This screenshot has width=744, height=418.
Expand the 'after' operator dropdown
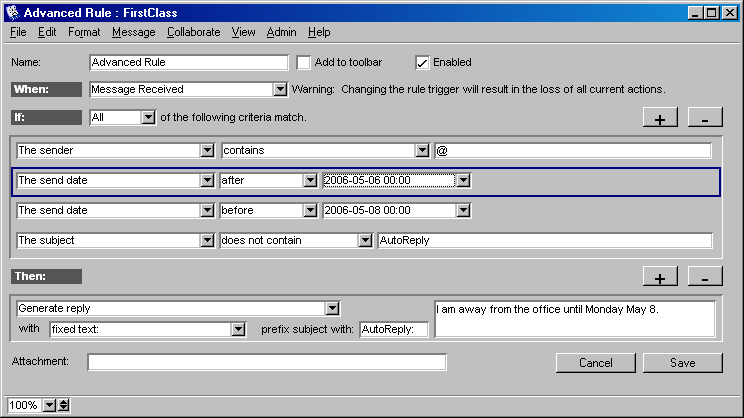tap(310, 180)
